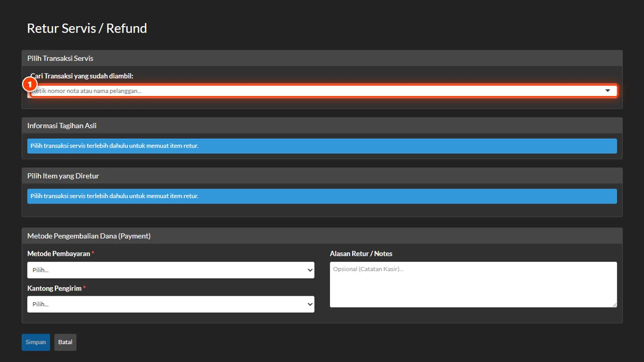This screenshot has height=362, width=644.
Task: Click the Alasan Retur / Notes textarea
Action: click(x=473, y=285)
